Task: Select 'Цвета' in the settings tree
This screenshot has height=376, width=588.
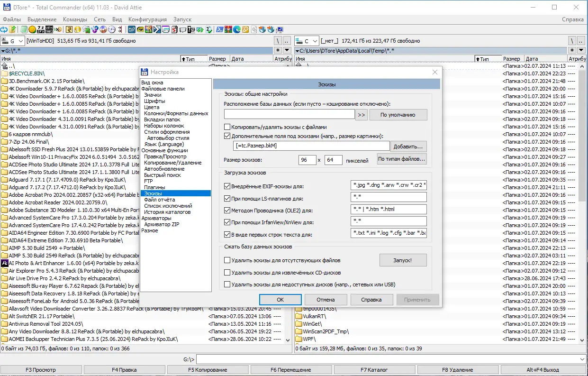Action: point(152,107)
